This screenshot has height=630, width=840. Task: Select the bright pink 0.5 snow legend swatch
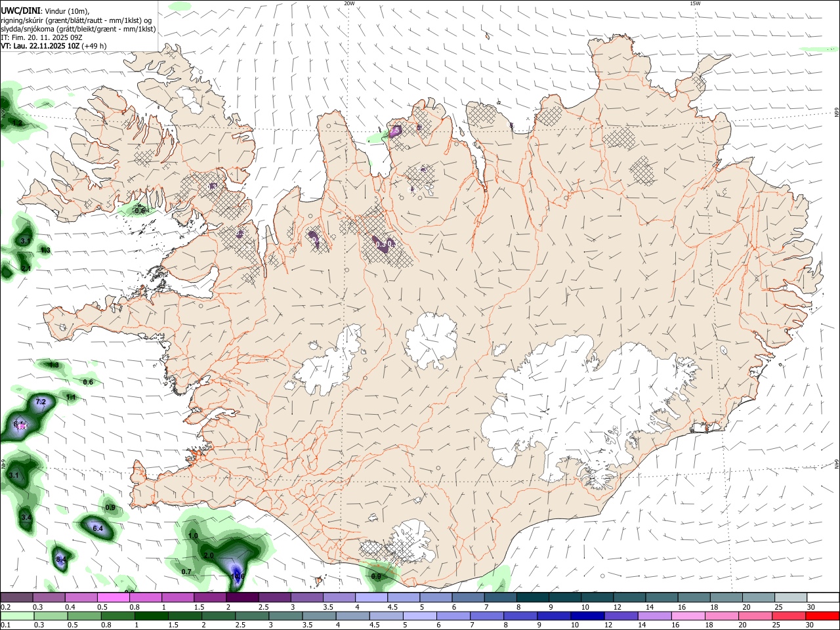[113, 598]
